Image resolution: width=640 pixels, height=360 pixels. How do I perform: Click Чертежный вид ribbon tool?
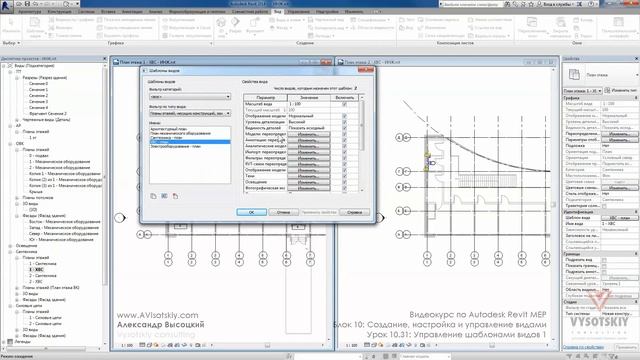[x=326, y=20]
